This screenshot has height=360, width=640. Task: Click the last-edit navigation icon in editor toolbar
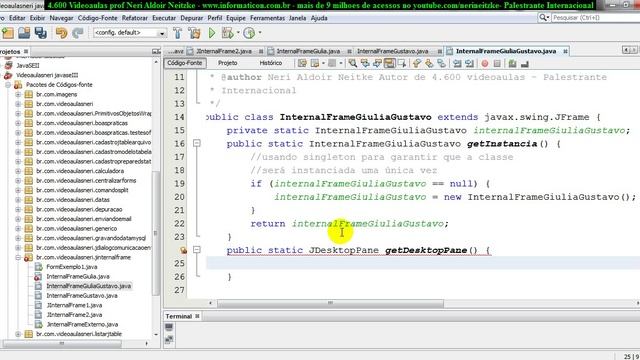302,63
